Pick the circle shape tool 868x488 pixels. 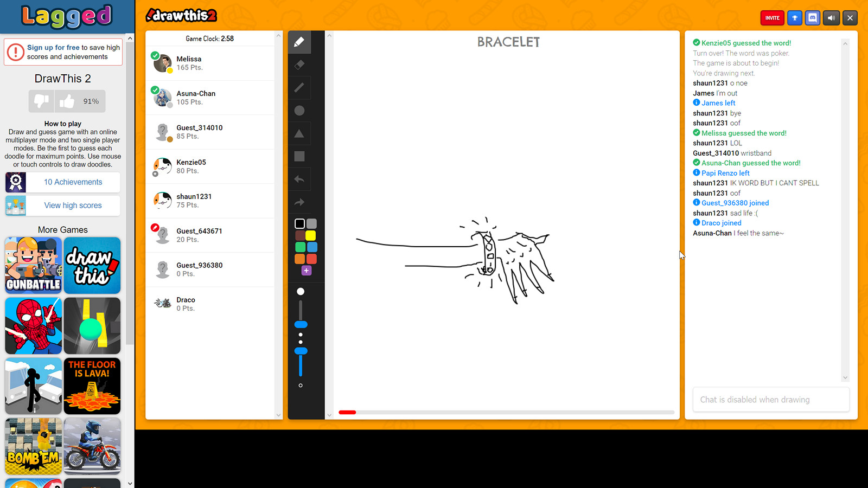click(299, 111)
